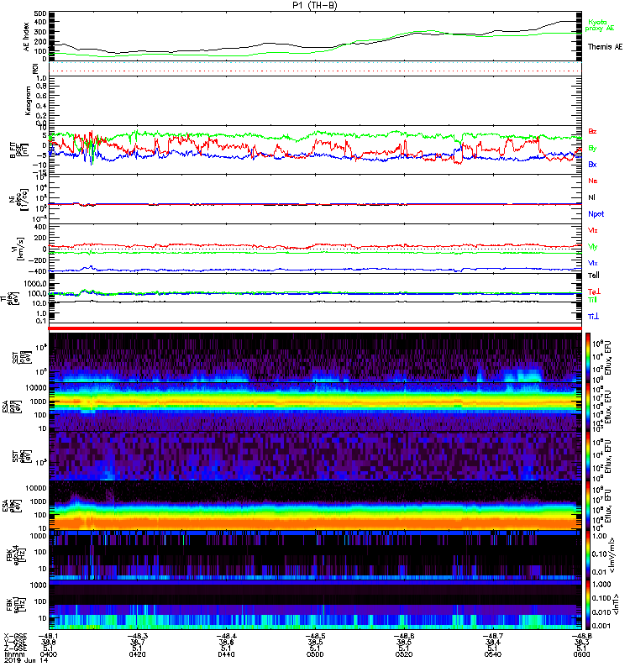Viewport: 630px width, 672px height.
Task: Click the X-GSE row label
Action: point(13,637)
